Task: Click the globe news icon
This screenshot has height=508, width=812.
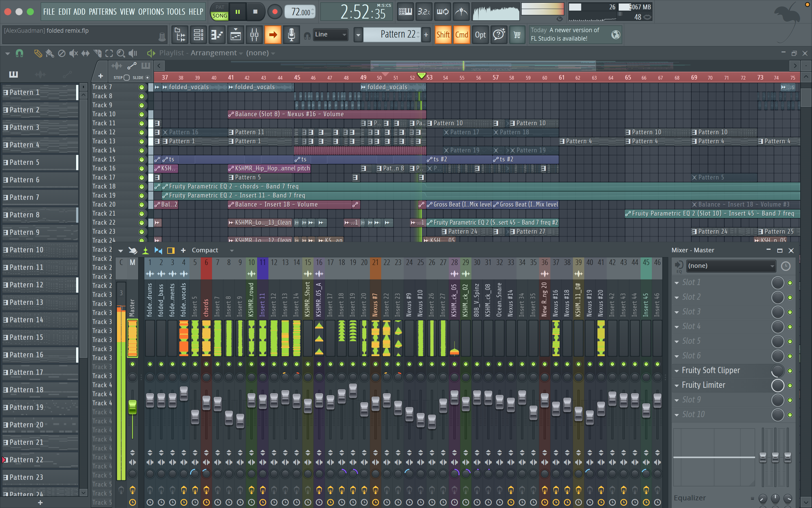Action: click(x=615, y=35)
